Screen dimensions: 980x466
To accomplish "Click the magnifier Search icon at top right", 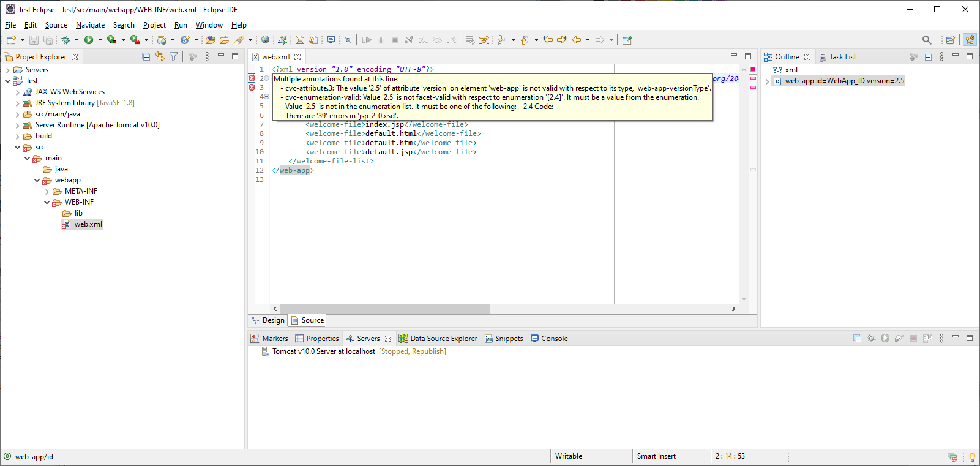I will (927, 40).
